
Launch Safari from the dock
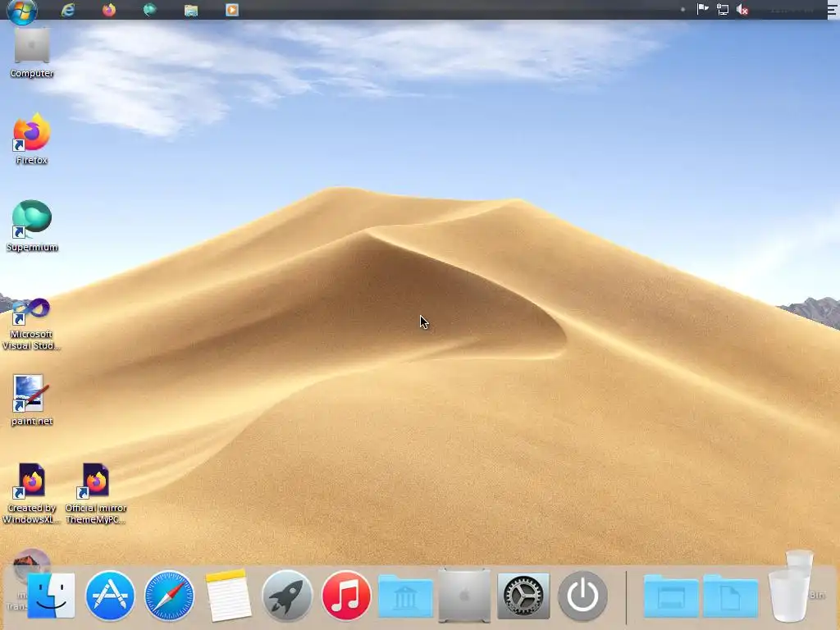tap(169, 596)
